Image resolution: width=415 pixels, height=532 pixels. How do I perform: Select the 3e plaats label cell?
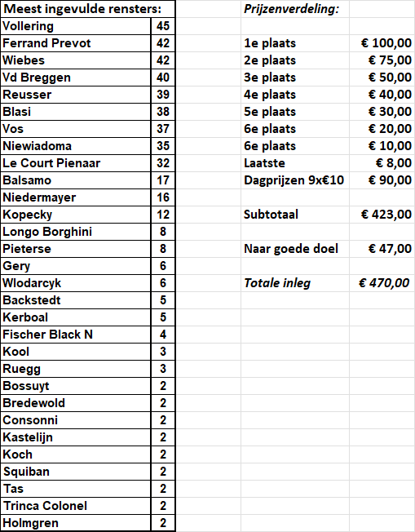coord(295,78)
